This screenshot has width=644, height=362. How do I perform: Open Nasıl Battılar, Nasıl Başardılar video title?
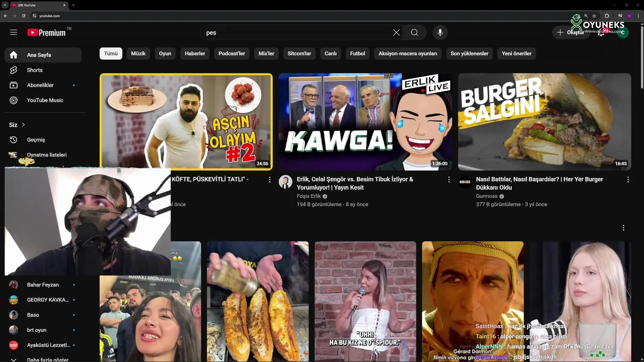coord(539,183)
